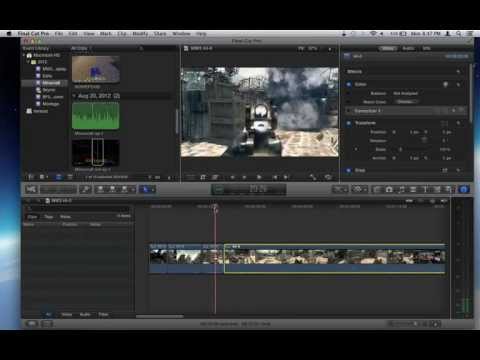This screenshot has width=480, height=360.
Task: Collapse the Aug 20, 2012 clip group
Action: point(74,96)
